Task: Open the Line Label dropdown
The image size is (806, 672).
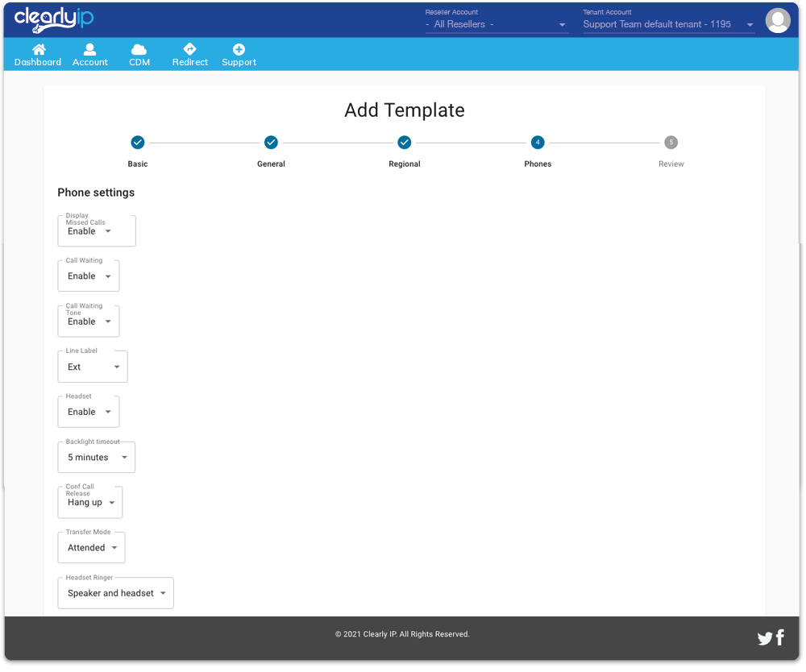Action: click(x=93, y=367)
